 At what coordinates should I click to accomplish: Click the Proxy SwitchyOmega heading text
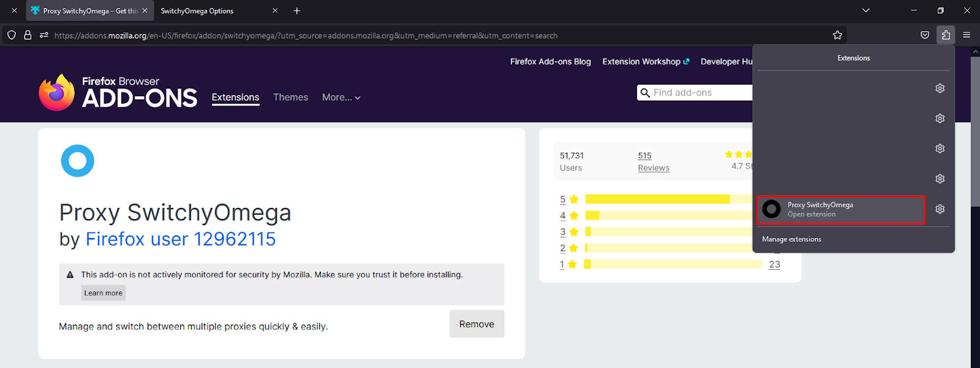click(x=175, y=213)
